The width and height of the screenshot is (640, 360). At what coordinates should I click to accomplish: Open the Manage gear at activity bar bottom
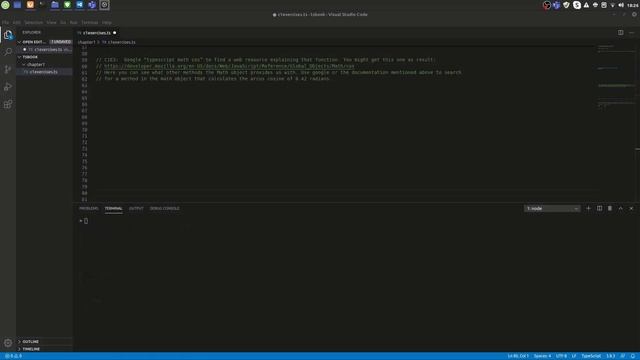pos(8,343)
